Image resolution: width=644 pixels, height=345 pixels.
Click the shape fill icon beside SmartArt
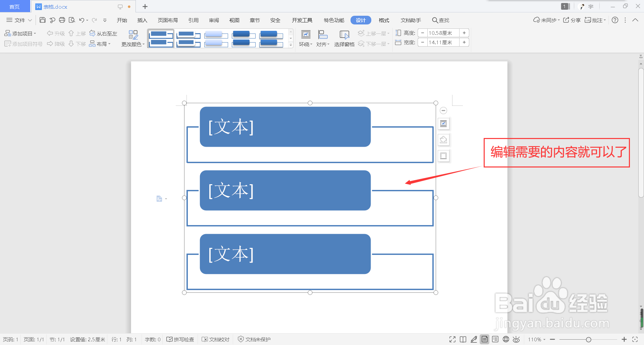coord(443,140)
